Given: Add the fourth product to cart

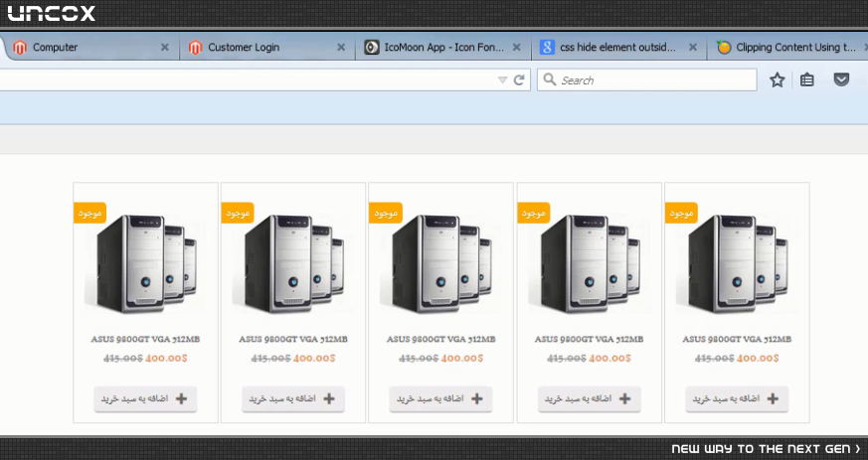Looking at the screenshot, I should pos(589,398).
